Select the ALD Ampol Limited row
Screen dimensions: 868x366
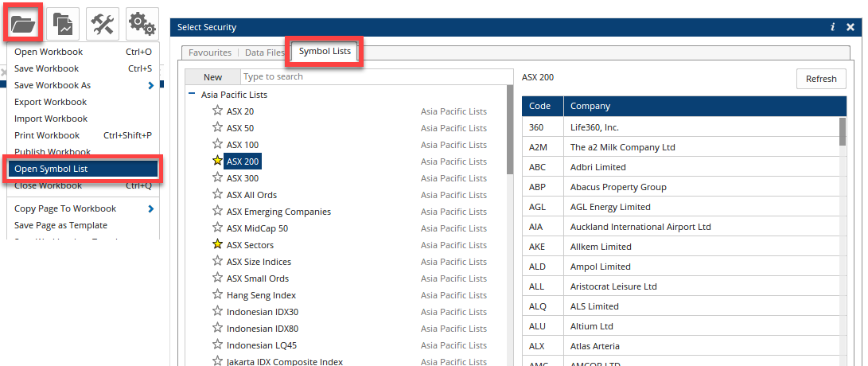(x=680, y=267)
